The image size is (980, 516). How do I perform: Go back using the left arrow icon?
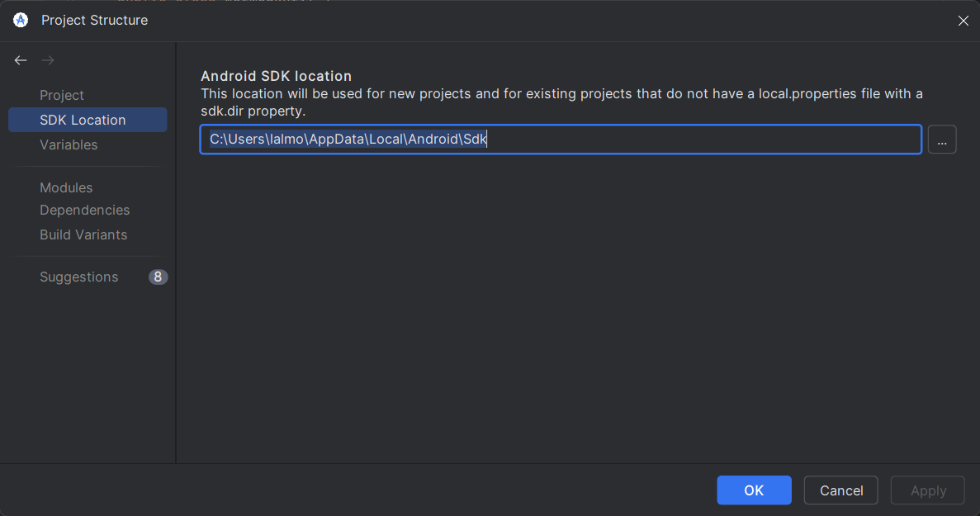pos(21,60)
